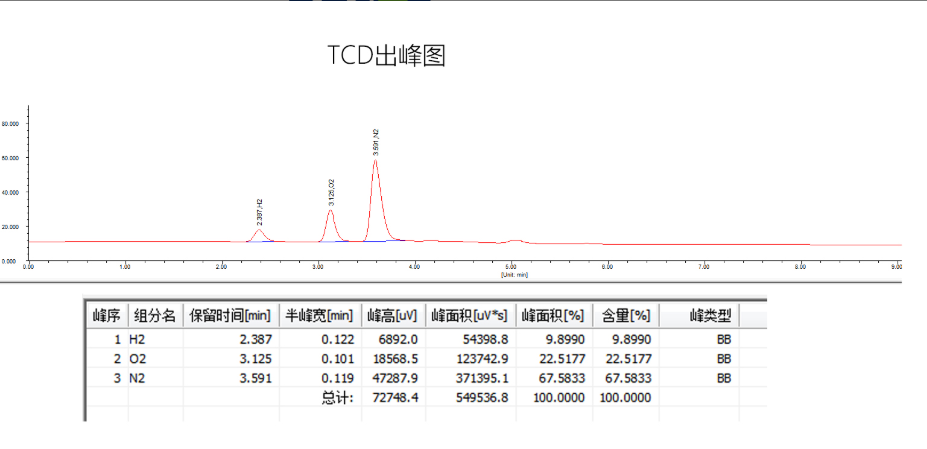
Task: Click the N2 peak apex in chromatogram
Action: 375,160
